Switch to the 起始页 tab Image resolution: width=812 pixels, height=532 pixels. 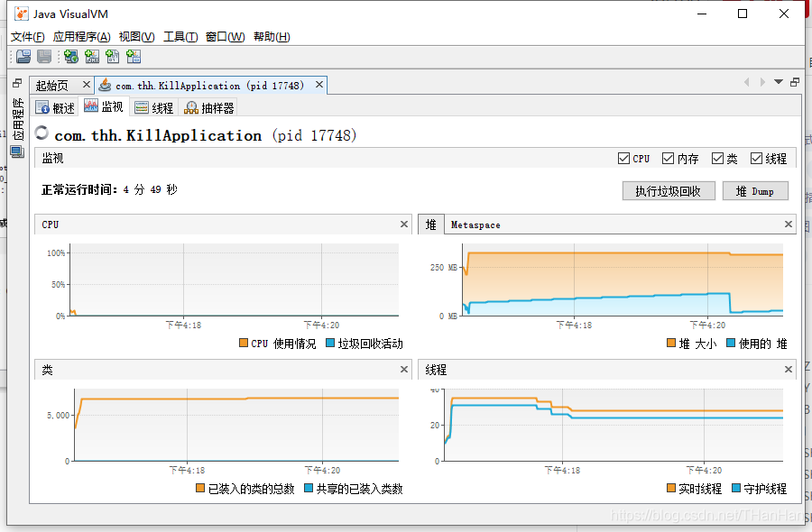51,83
